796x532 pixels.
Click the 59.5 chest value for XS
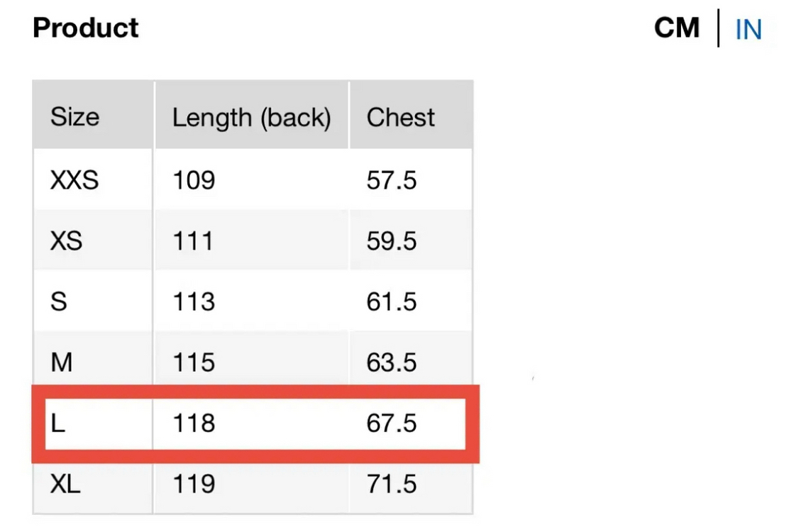pyautogui.click(x=392, y=241)
